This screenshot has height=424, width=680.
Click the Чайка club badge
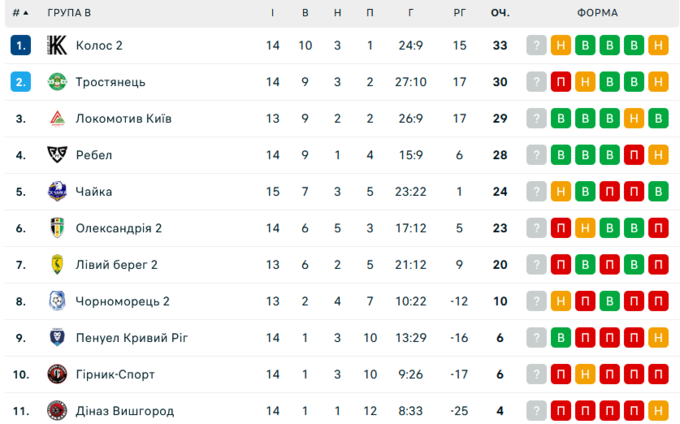57,191
